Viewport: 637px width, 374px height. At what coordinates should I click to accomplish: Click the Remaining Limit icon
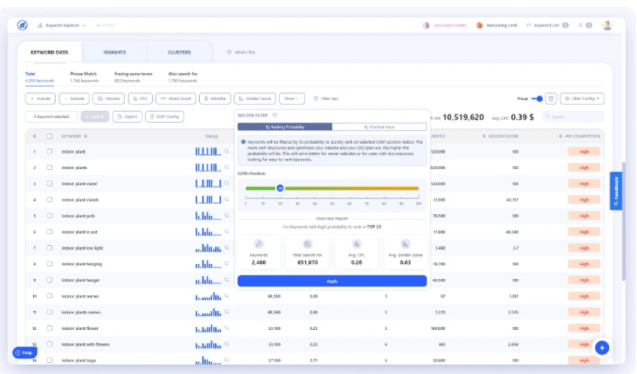(479, 25)
